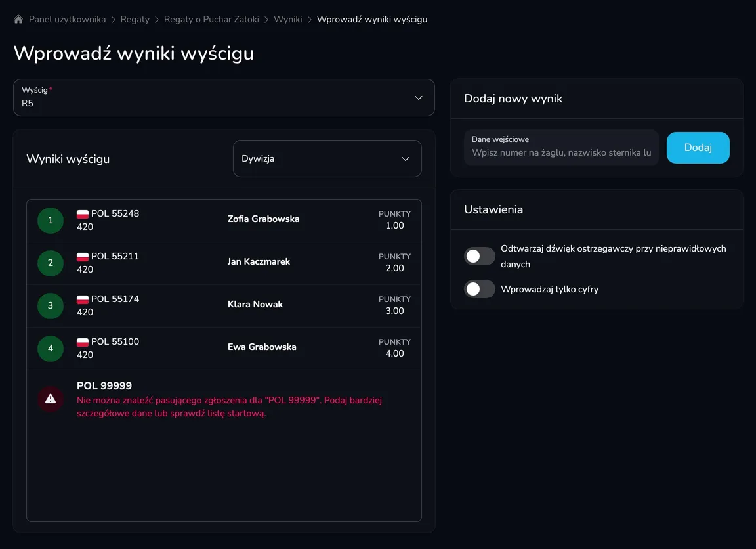This screenshot has height=549, width=756.
Task: Click the name Klara Nowak
Action: tap(255, 305)
